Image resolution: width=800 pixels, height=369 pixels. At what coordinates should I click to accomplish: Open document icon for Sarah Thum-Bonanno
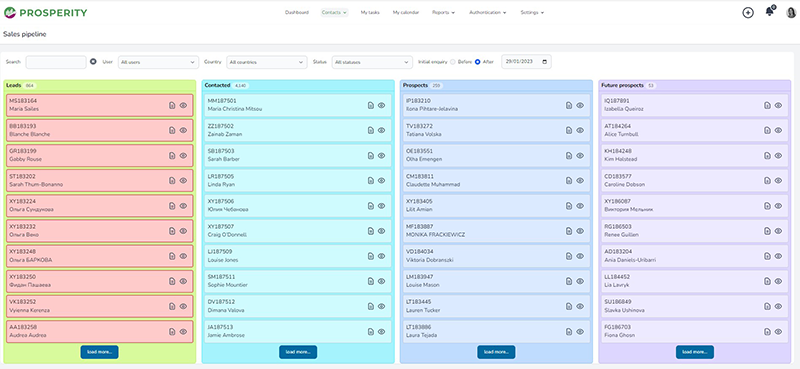[x=172, y=181]
